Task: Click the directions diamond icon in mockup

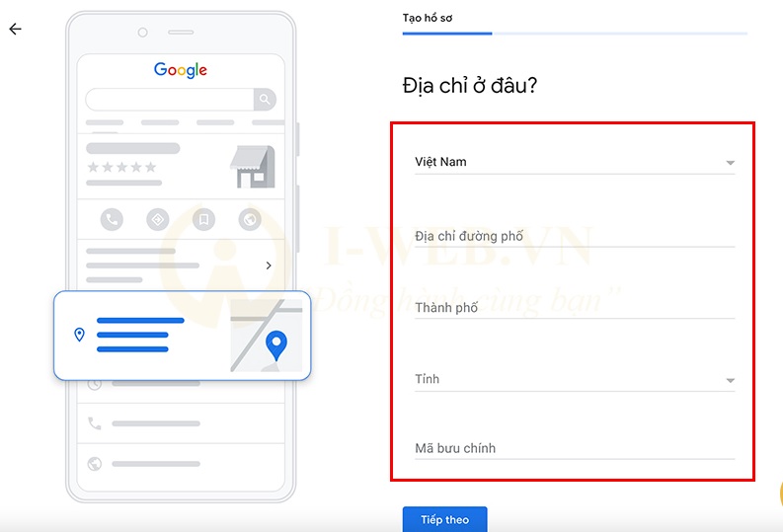Action: coord(158,219)
